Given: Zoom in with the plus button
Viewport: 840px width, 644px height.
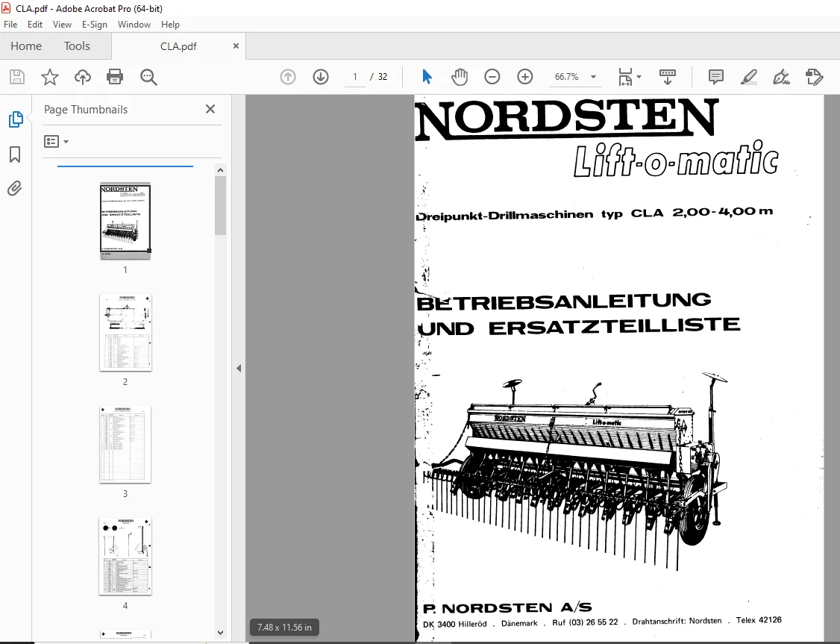Looking at the screenshot, I should coord(525,77).
